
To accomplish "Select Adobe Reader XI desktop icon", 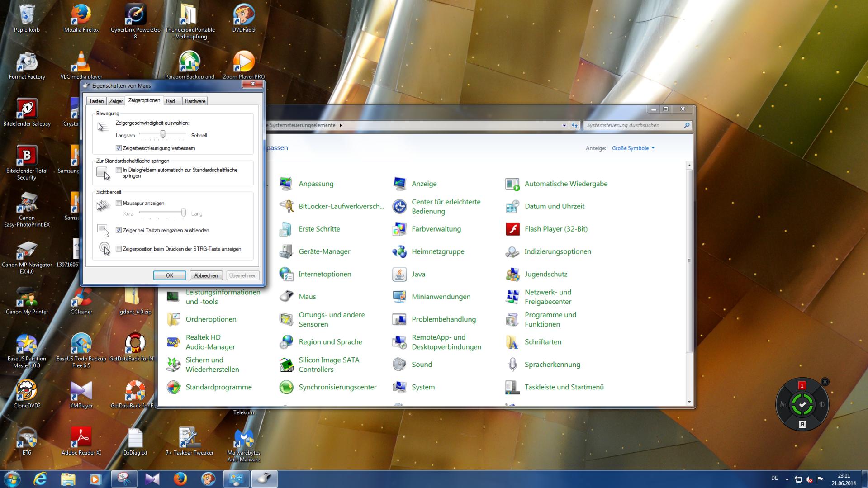I will pos(81,441).
